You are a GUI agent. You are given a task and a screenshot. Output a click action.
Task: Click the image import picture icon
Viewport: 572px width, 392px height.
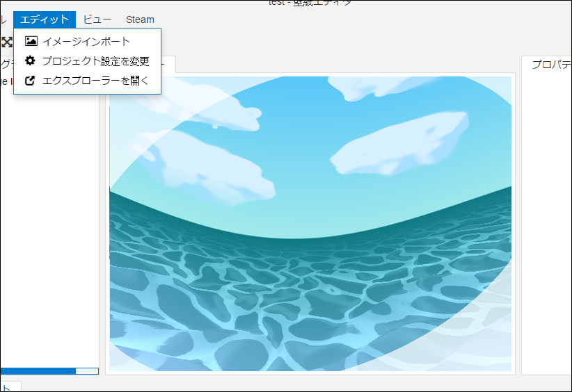[x=31, y=41]
